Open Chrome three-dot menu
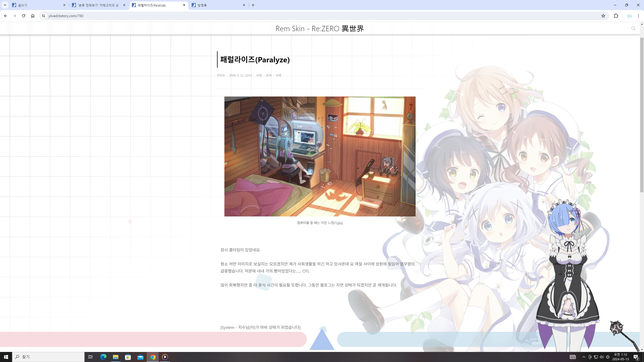The height and width of the screenshot is (362, 644). pos(638,16)
